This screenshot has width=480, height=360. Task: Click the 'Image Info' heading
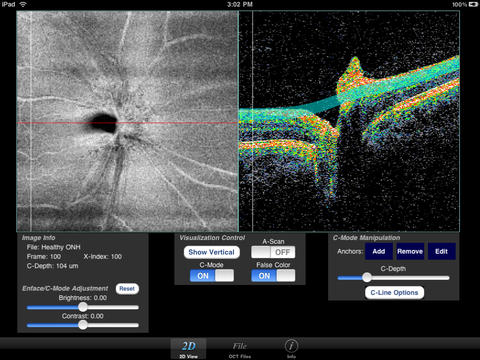(x=38, y=238)
